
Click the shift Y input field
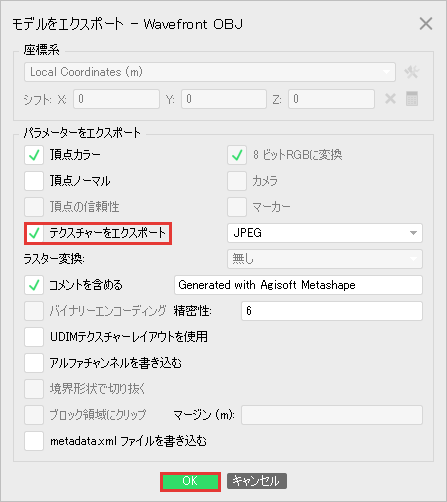click(x=224, y=99)
